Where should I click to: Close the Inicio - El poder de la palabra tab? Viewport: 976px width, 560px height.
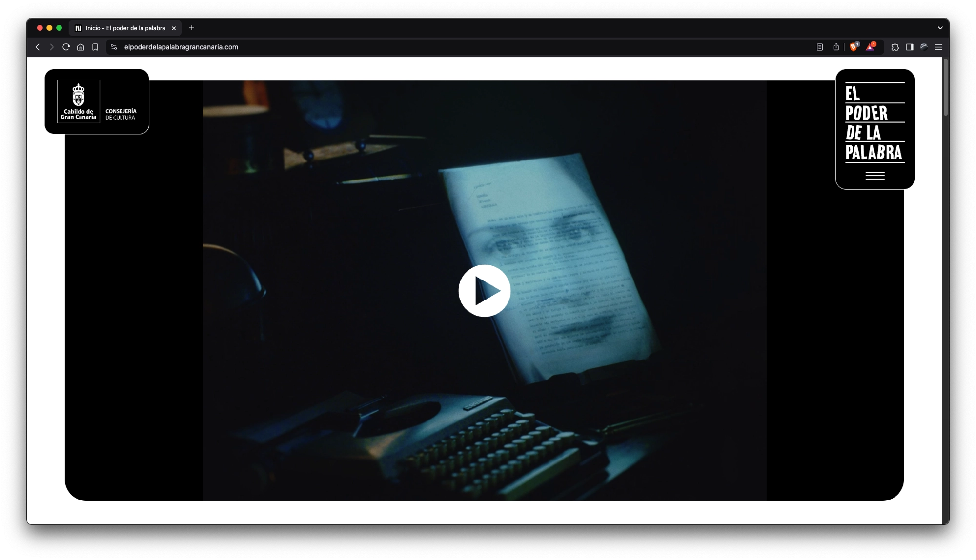(174, 28)
